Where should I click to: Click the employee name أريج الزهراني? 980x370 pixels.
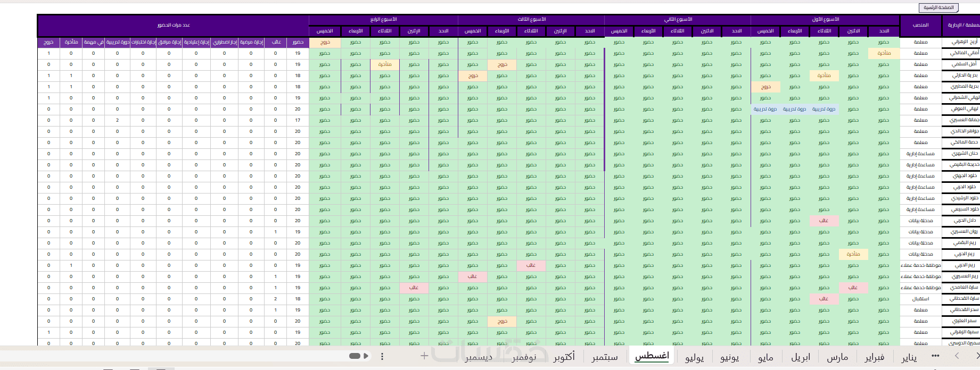coord(964,42)
